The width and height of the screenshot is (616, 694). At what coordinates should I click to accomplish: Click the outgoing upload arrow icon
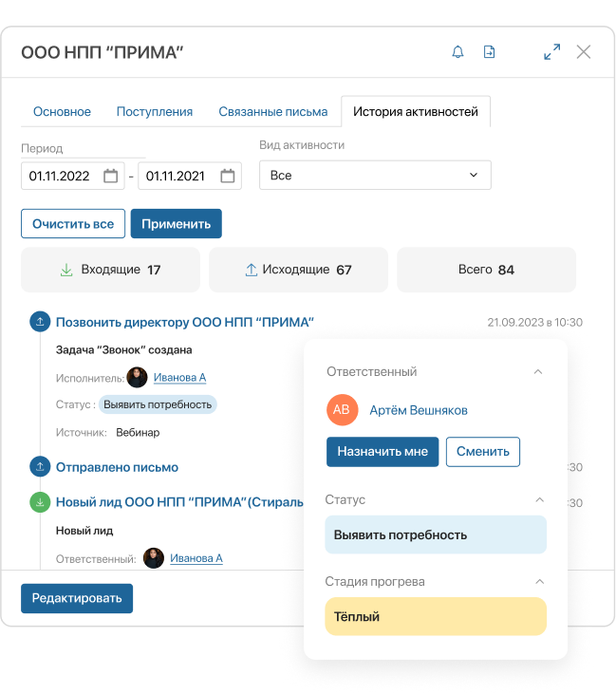[251, 270]
